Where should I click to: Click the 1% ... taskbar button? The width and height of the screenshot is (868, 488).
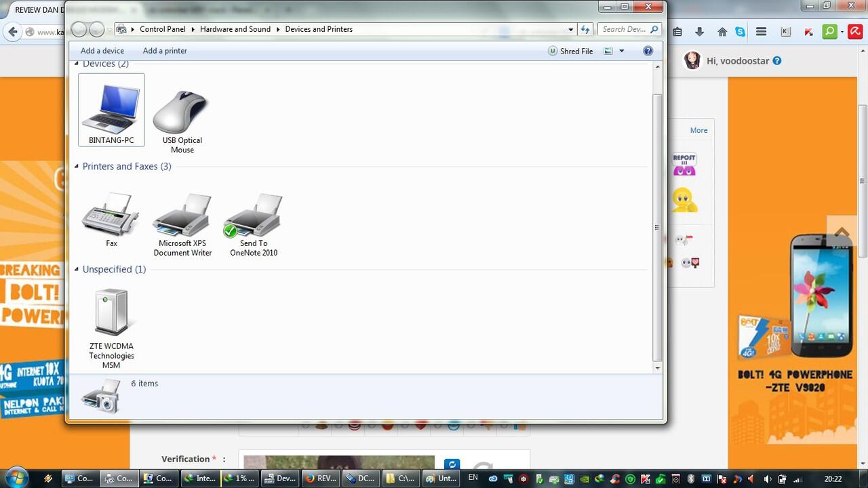click(240, 478)
